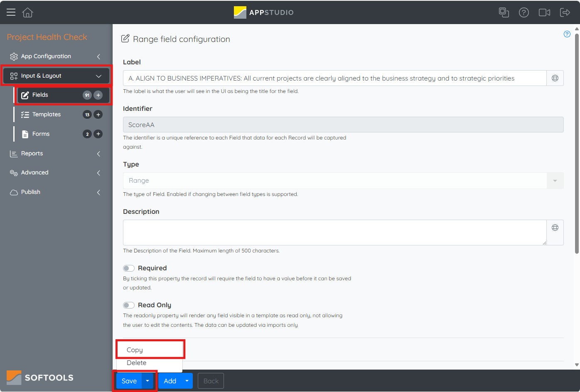Turn on the Read Only switch
Viewport: 580px width, 392px height.
pyautogui.click(x=129, y=305)
